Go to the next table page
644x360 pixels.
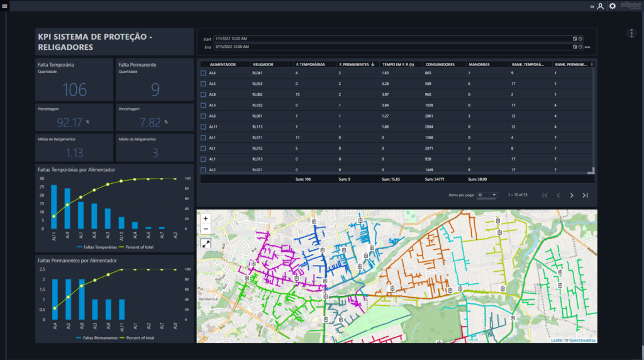(572, 195)
